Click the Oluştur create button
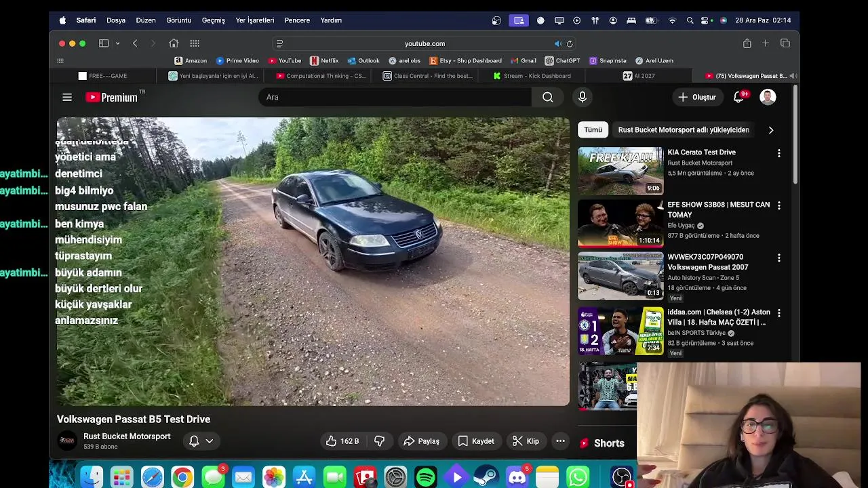 [x=697, y=97]
